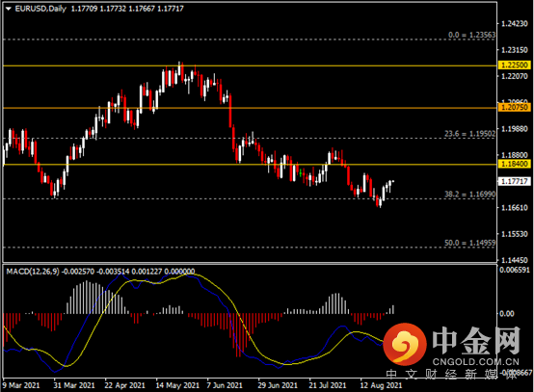
Task: Select the current price tag 1.17717
Action: click(x=515, y=181)
